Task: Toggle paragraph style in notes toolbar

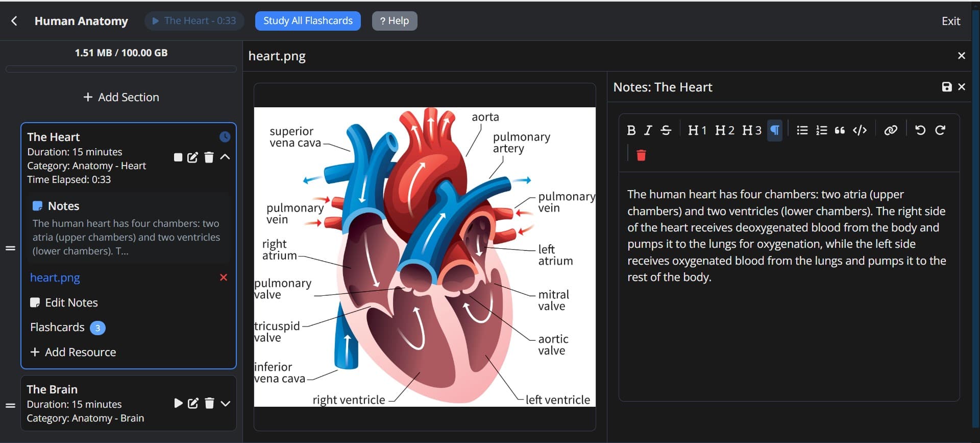Action: click(x=775, y=130)
